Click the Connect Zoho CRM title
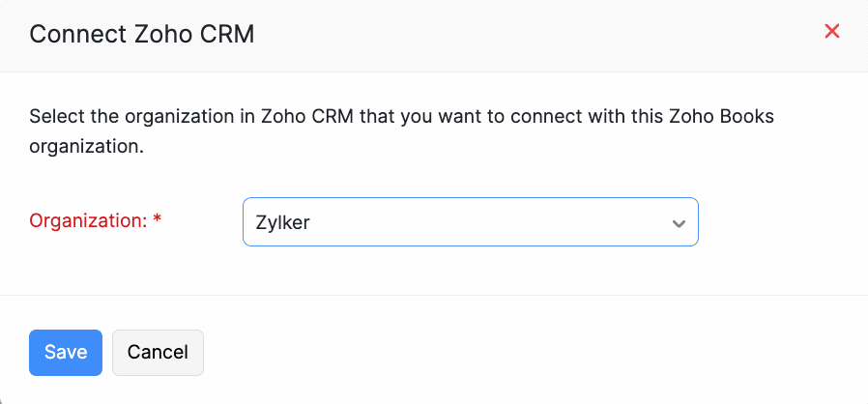The width and height of the screenshot is (868, 404). 141,35
